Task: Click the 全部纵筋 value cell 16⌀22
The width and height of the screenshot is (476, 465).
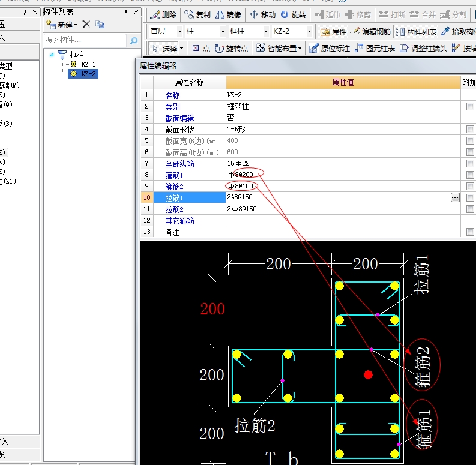Action: 343,164
